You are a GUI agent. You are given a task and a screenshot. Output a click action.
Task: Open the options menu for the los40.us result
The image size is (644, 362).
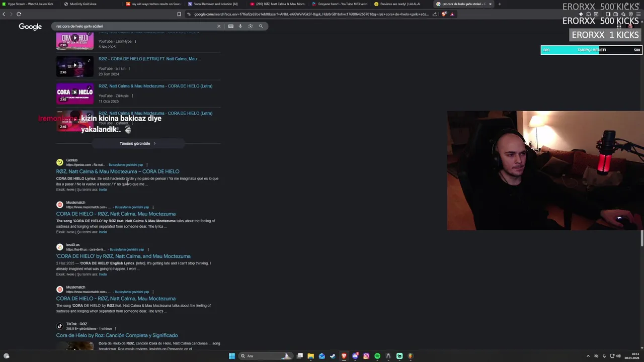tap(148, 249)
